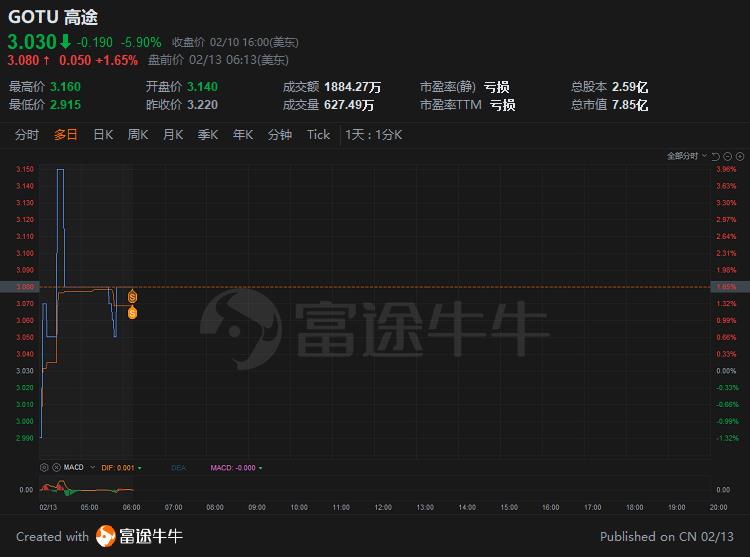Toggle the MACD: -0.000 histogram indicator
This screenshot has height=557, width=750.
[x=236, y=468]
